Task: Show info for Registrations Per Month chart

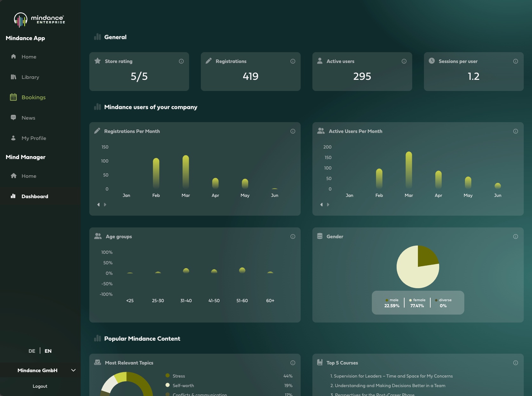Action: [293, 131]
